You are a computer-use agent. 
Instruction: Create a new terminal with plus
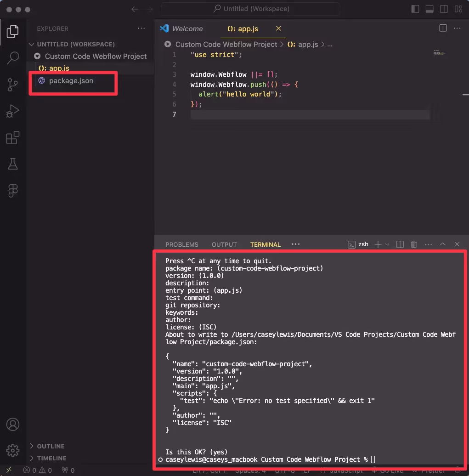[378, 244]
